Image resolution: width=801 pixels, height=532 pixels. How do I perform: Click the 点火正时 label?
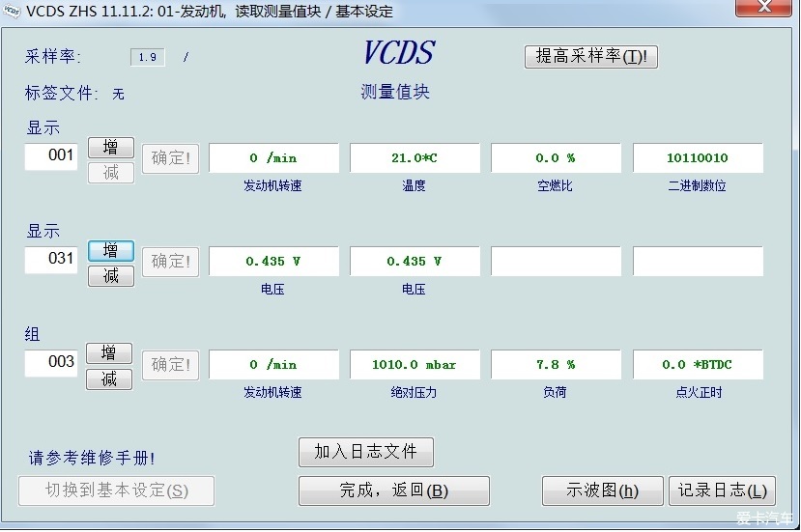click(x=699, y=393)
